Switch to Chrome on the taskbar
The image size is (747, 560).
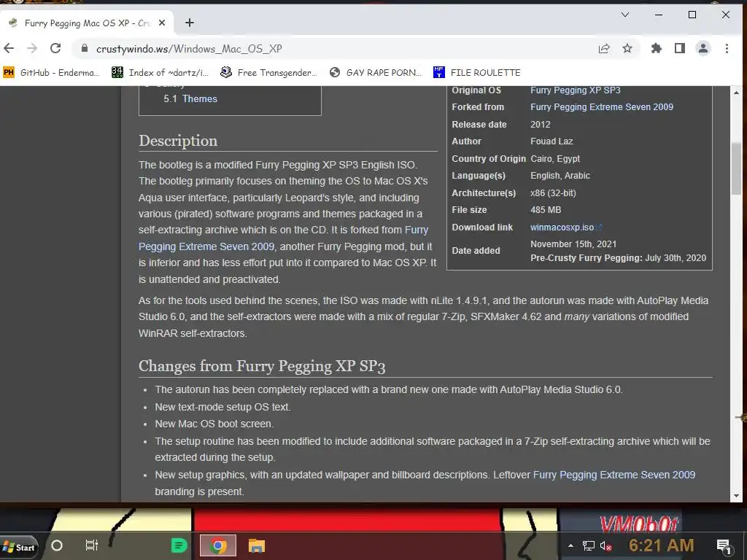[218, 545]
